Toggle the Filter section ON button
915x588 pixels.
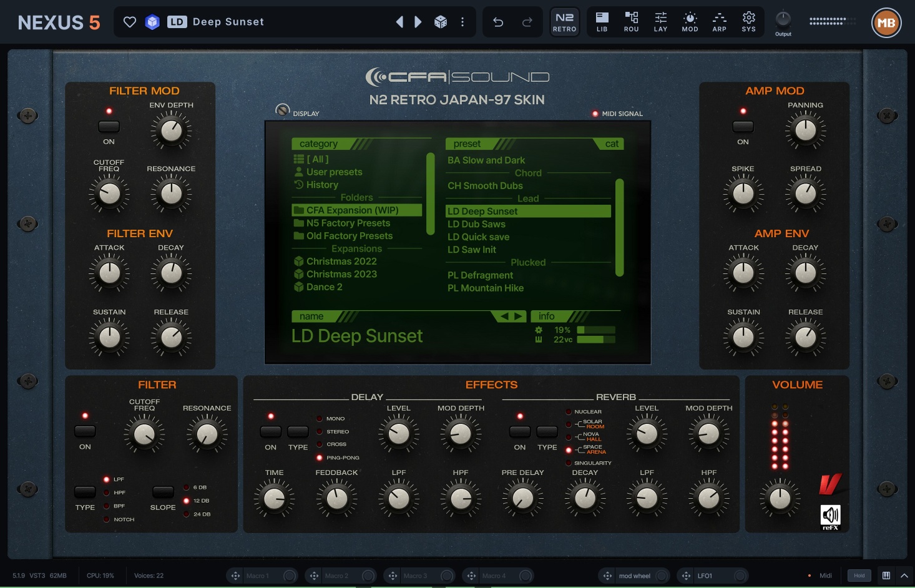(x=85, y=431)
